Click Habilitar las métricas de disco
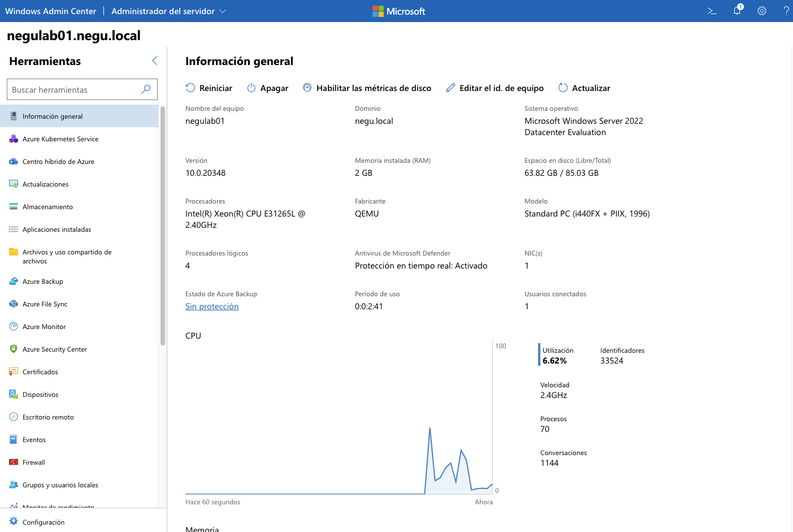 coord(366,88)
